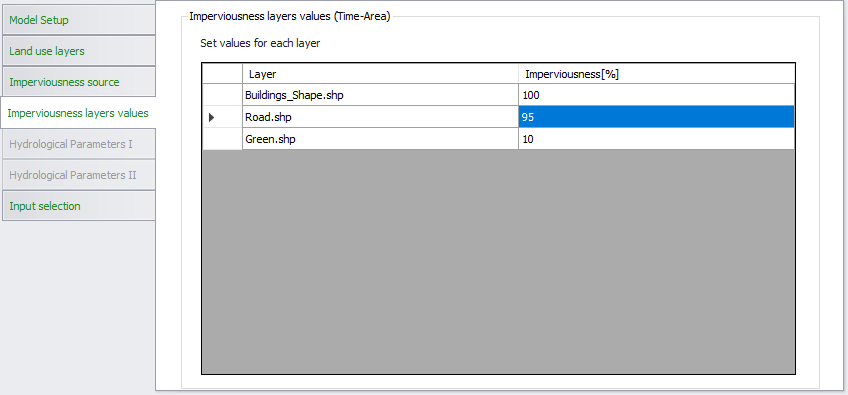Select the Green.shp layer cell
Image resolution: width=848 pixels, height=395 pixels.
[380, 139]
